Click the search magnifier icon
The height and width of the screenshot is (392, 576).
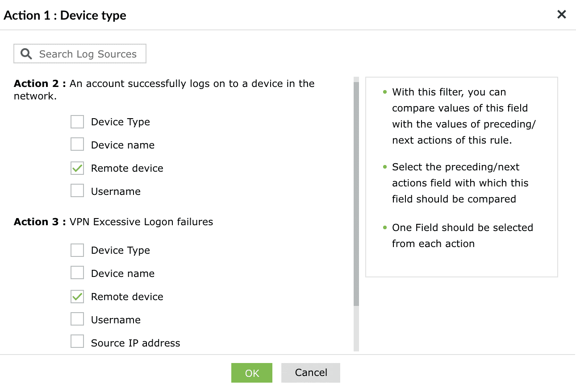pos(26,54)
